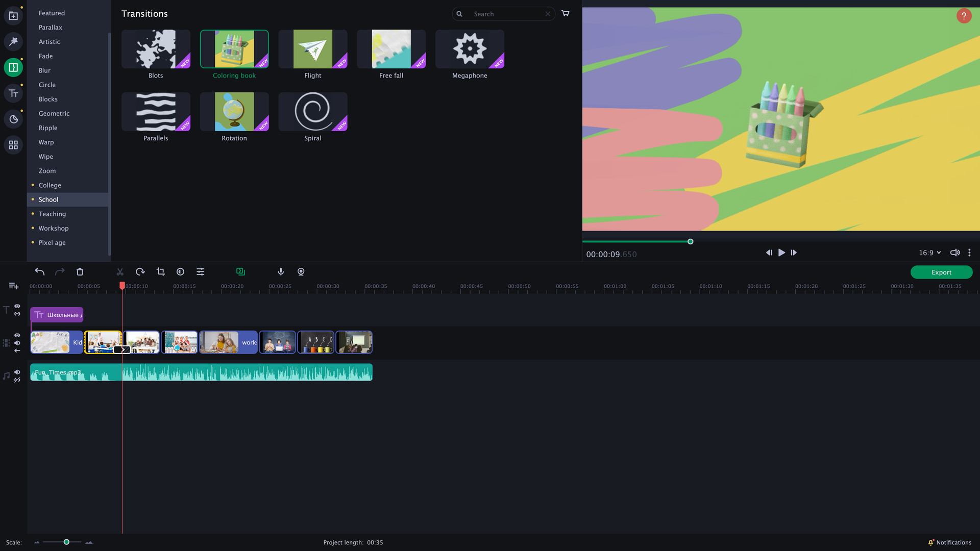
Task: Select the Featured transitions category
Action: pos(51,13)
